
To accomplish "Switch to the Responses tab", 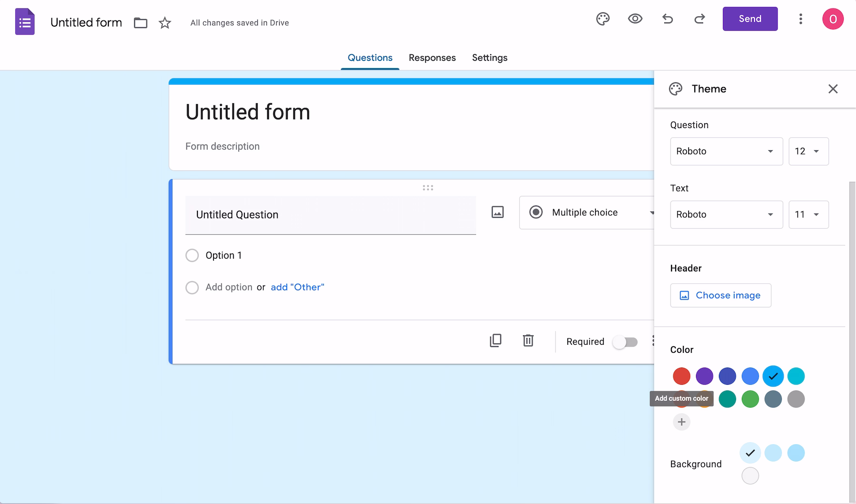I will pyautogui.click(x=432, y=58).
